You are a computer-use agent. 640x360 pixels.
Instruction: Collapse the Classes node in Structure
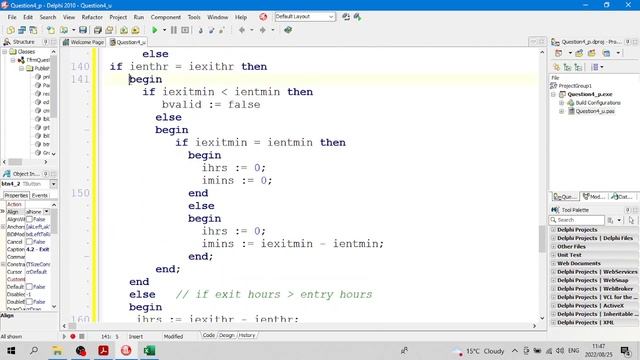pyautogui.click(x=5, y=52)
